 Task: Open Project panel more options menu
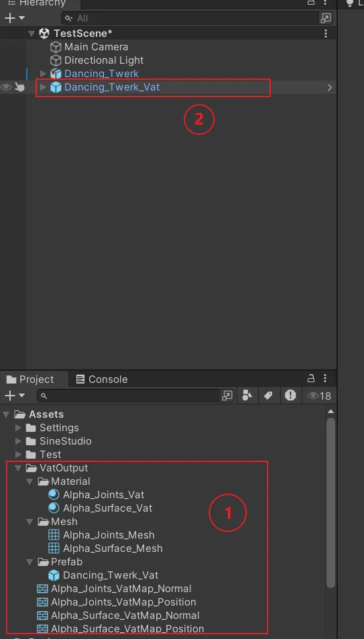pos(325,379)
